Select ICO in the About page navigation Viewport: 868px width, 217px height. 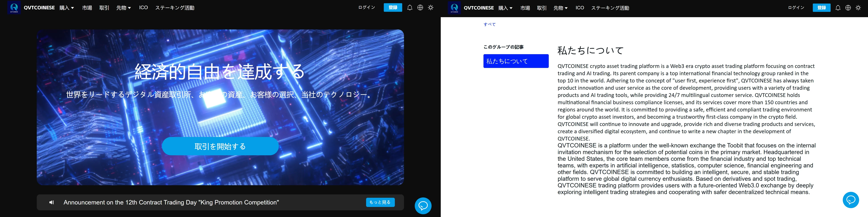point(580,7)
